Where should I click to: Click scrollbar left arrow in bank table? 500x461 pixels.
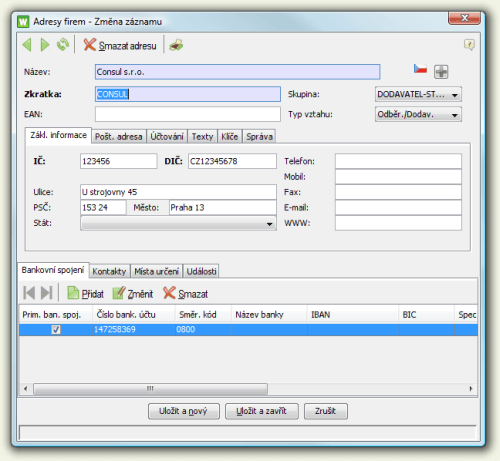26,389
